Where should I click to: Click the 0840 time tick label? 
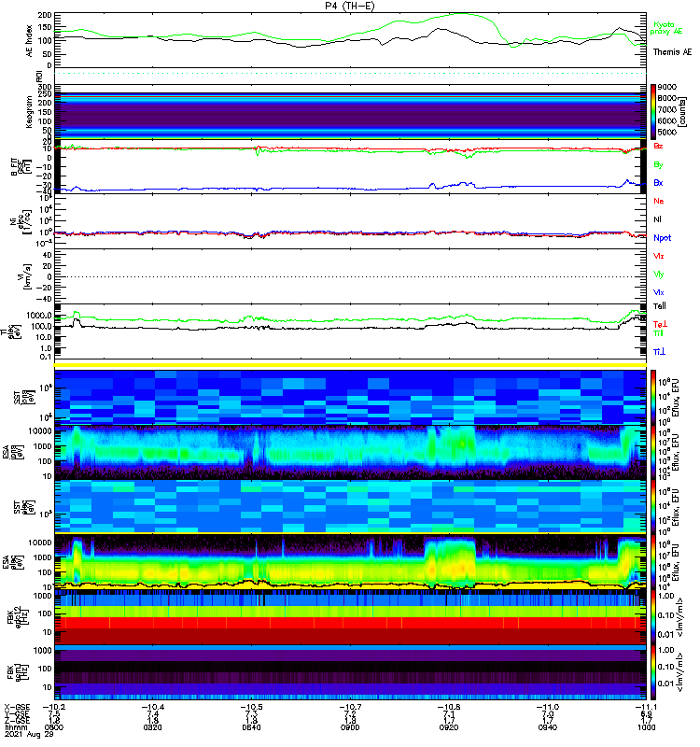point(251,727)
